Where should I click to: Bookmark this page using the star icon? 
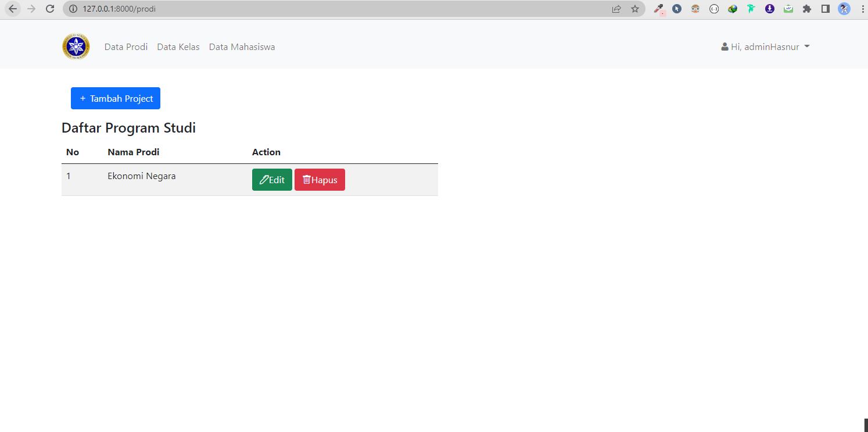point(635,9)
